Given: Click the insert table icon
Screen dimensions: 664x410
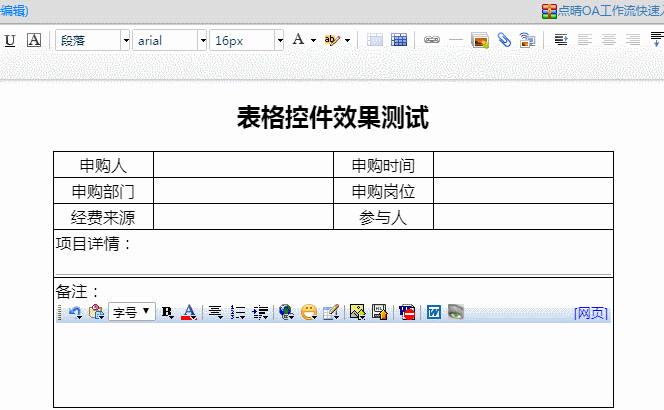Looking at the screenshot, I should pos(399,40).
